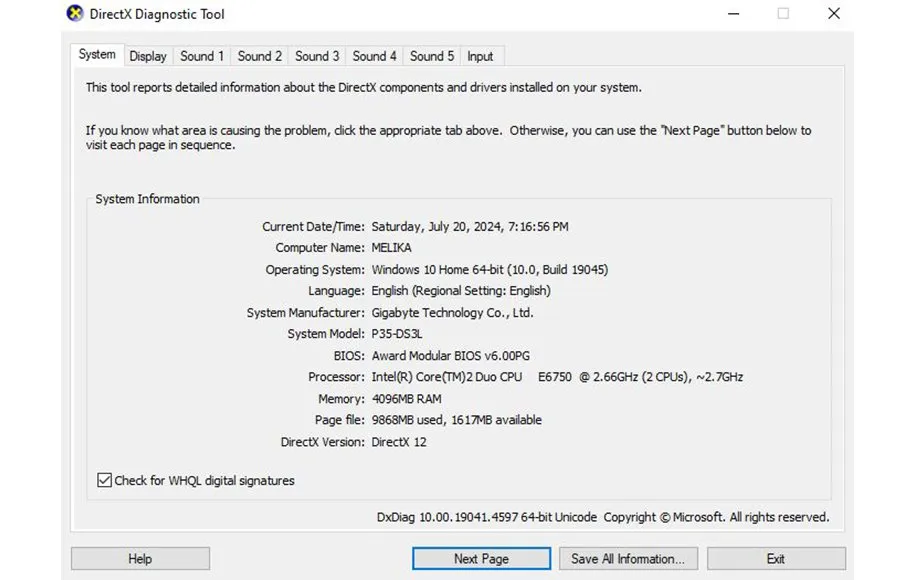
Task: Select the Sound 2 tab
Action: tap(259, 56)
